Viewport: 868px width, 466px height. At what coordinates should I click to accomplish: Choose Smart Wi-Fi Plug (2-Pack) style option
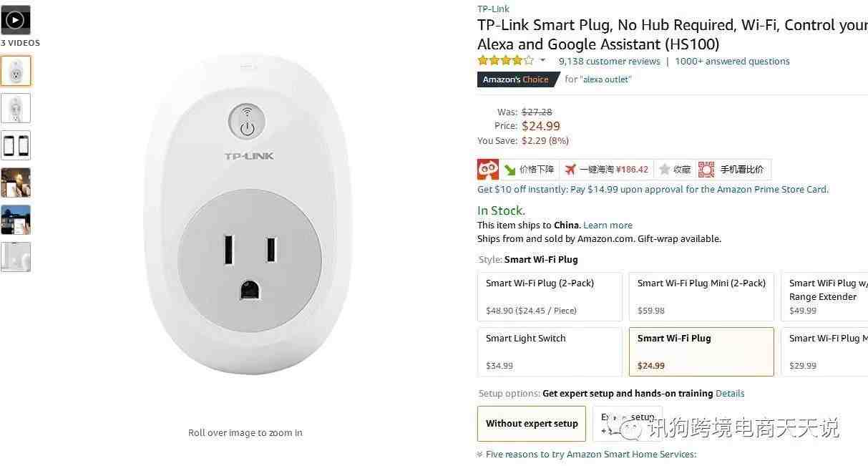point(550,296)
